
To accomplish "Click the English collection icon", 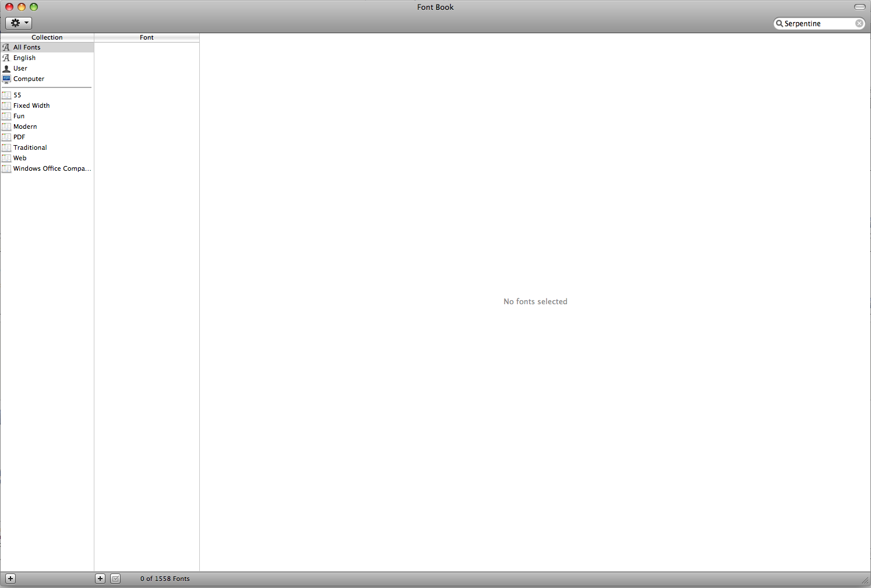I will [x=6, y=58].
